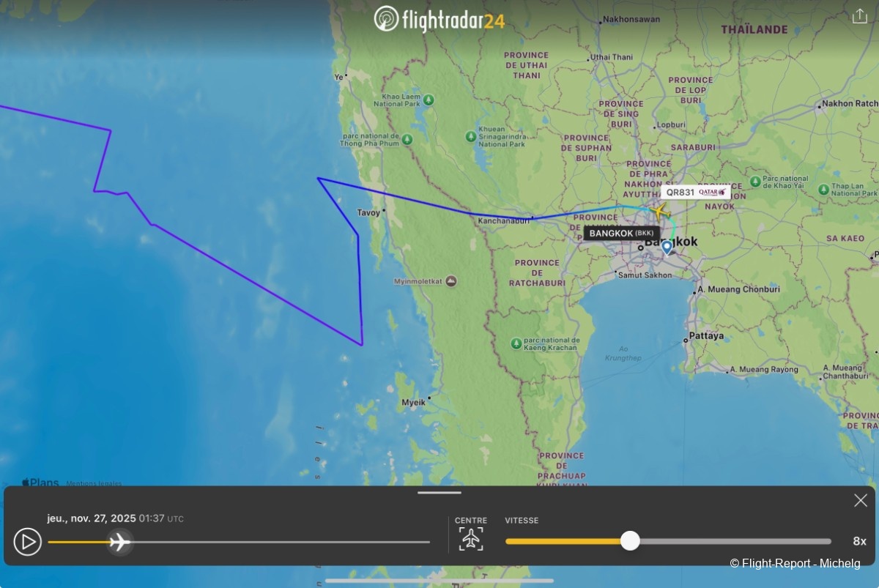Play the flight playback
Screen dimensions: 879x588
coord(28,542)
